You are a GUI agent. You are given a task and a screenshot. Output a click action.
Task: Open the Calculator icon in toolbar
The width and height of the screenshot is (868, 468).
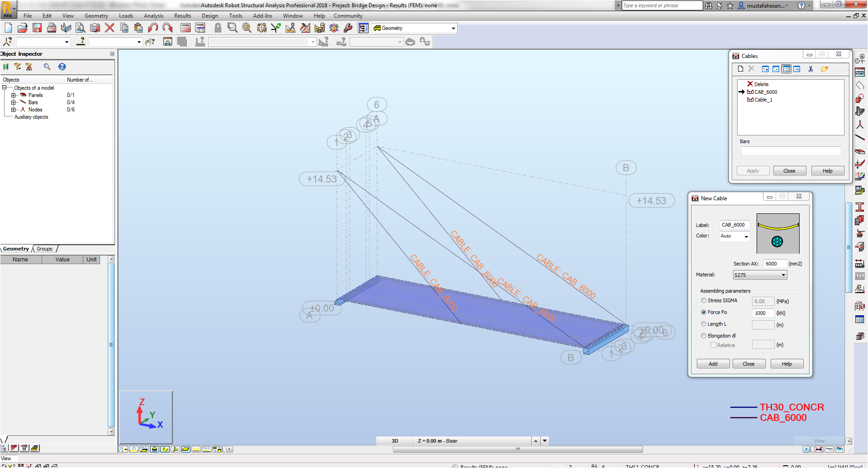186,28
